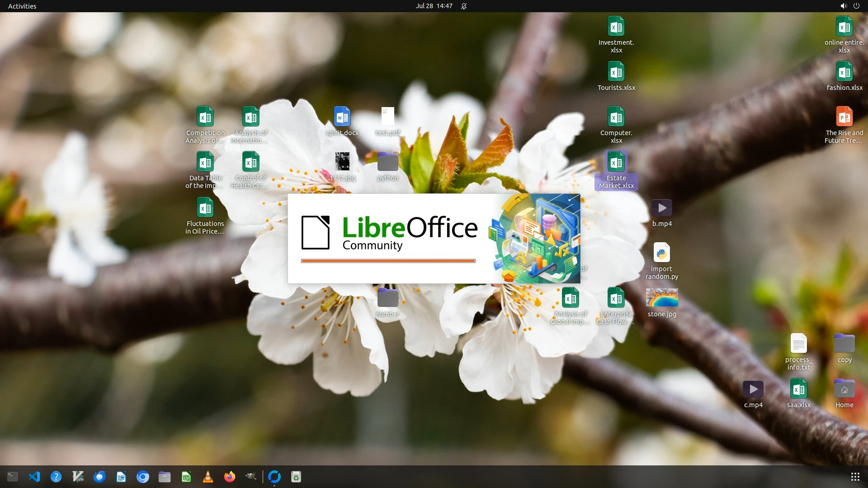
Task: Launch GIMP from the dock
Action: (x=251, y=477)
